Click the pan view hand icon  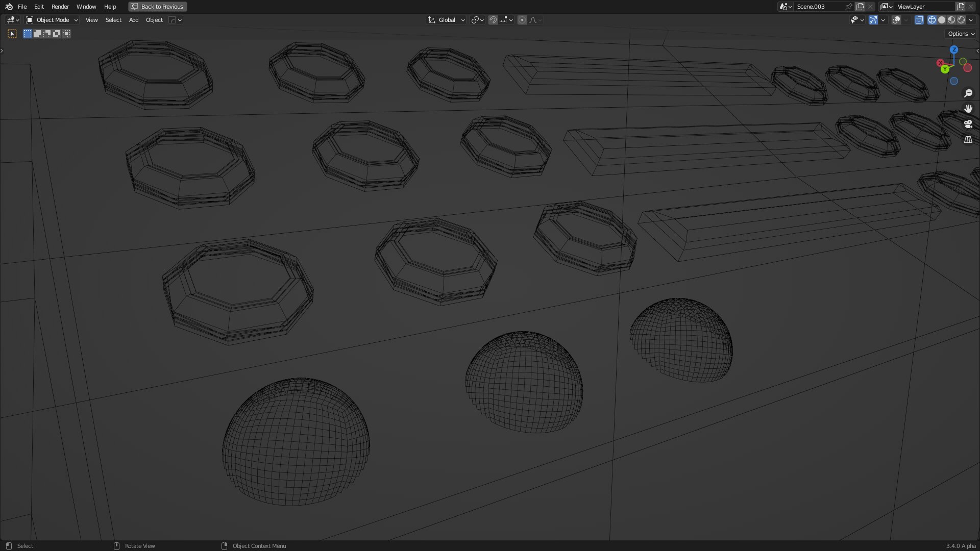tap(968, 109)
